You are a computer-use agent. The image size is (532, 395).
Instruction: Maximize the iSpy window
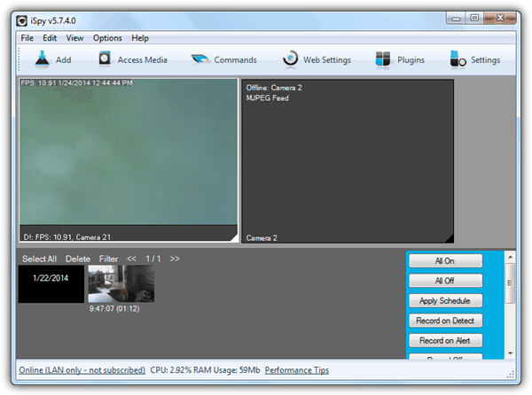coord(474,18)
